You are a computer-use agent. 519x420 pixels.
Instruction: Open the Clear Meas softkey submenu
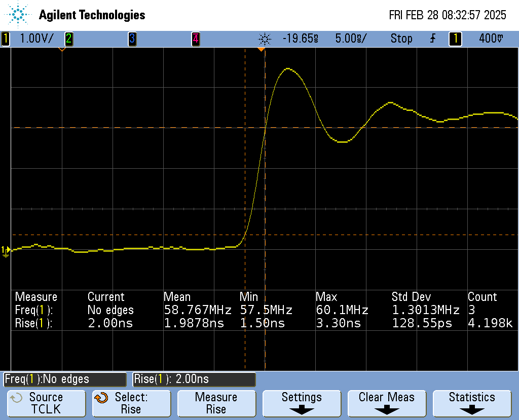(386, 403)
